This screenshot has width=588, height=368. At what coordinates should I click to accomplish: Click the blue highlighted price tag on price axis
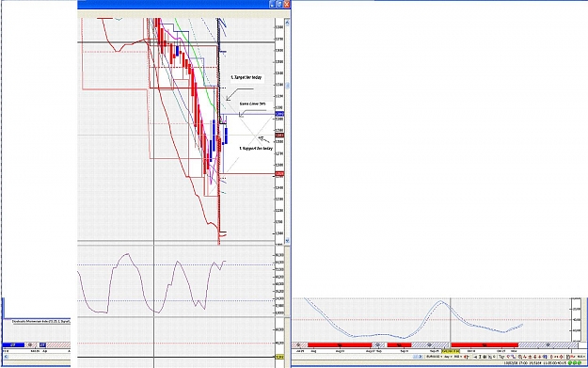pos(279,114)
